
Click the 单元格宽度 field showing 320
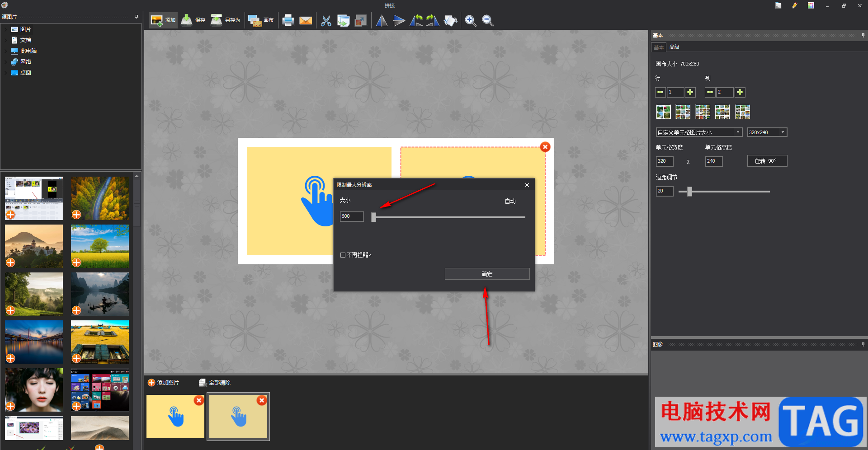tap(665, 161)
